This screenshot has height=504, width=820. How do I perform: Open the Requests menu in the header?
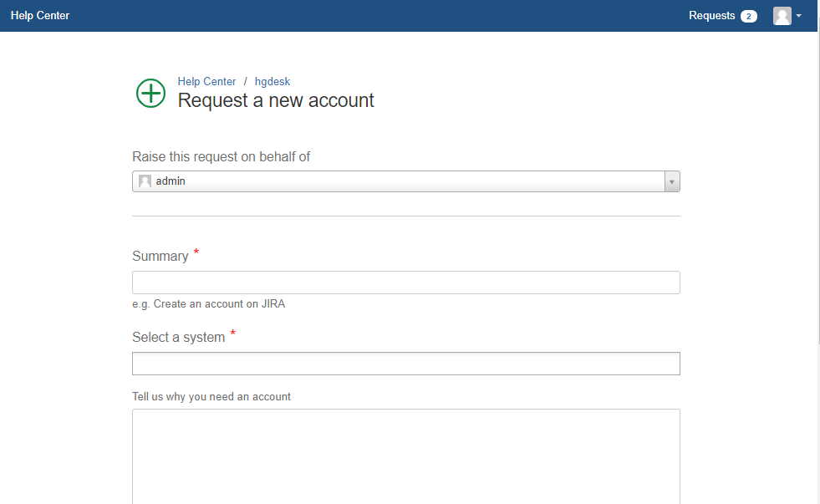pyautogui.click(x=711, y=16)
